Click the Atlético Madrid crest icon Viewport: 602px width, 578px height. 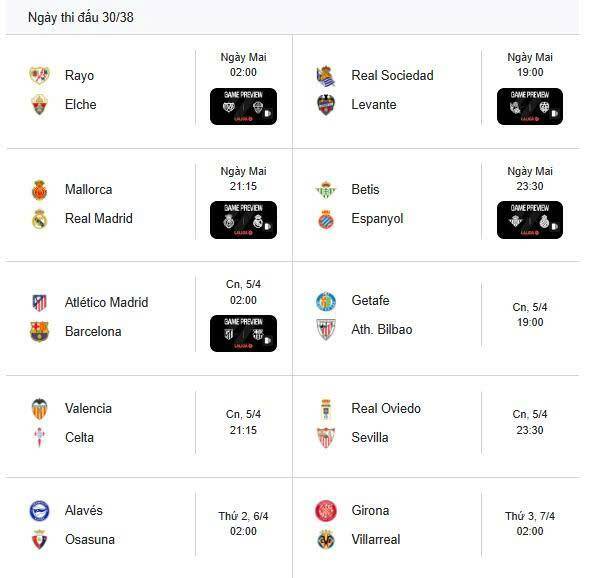click(x=39, y=302)
